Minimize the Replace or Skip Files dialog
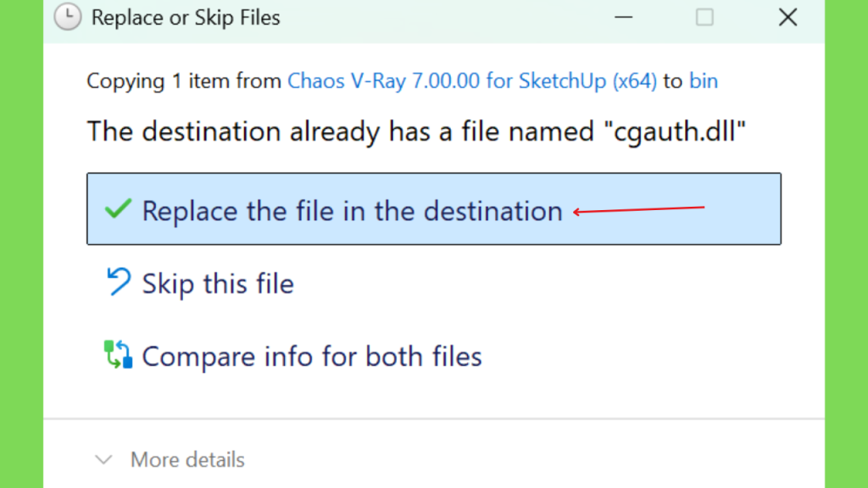 point(623,17)
